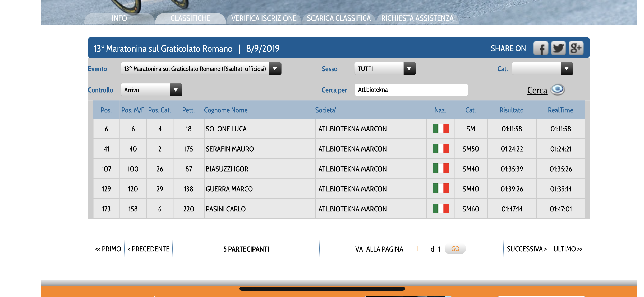The image size is (644, 297).
Task: Open the Sesso dropdown arrow
Action: coord(410,69)
